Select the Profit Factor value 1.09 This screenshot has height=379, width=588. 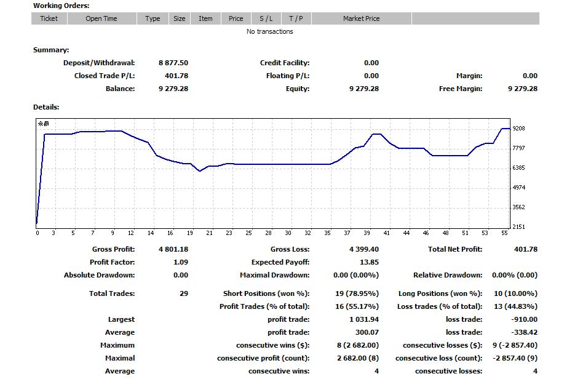[181, 262]
